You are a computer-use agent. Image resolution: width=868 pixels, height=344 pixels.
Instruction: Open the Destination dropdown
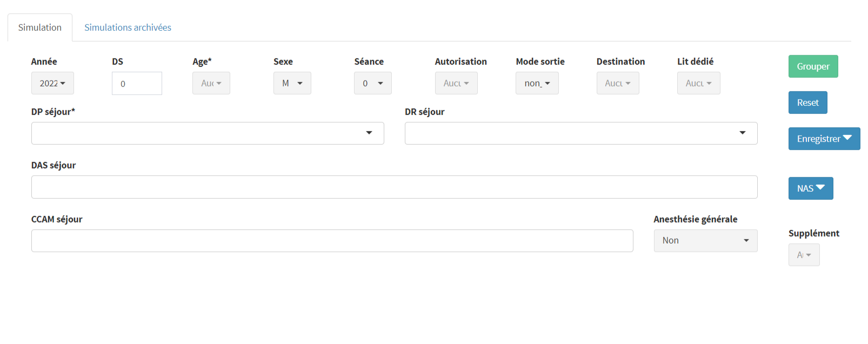(617, 83)
